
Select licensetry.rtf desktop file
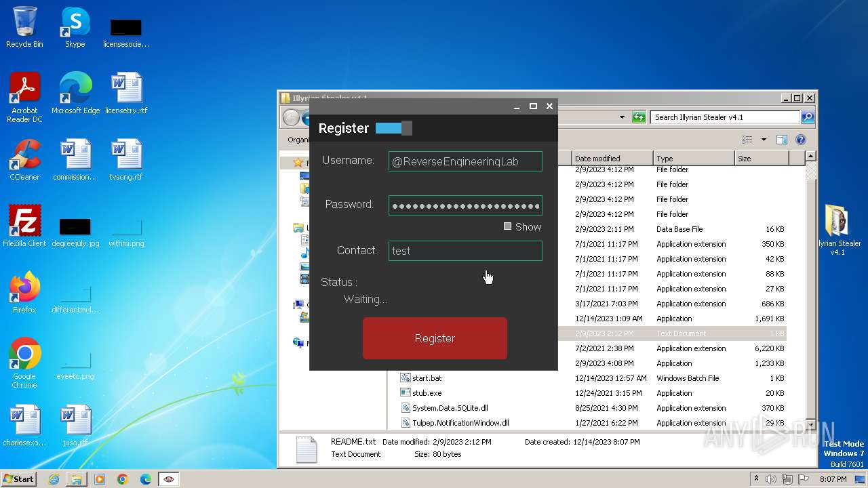tap(126, 94)
